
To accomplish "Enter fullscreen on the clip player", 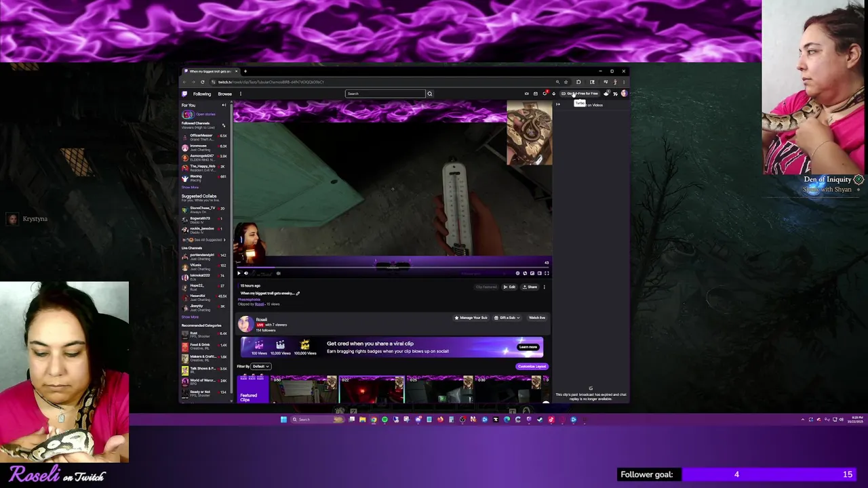I will tap(547, 273).
